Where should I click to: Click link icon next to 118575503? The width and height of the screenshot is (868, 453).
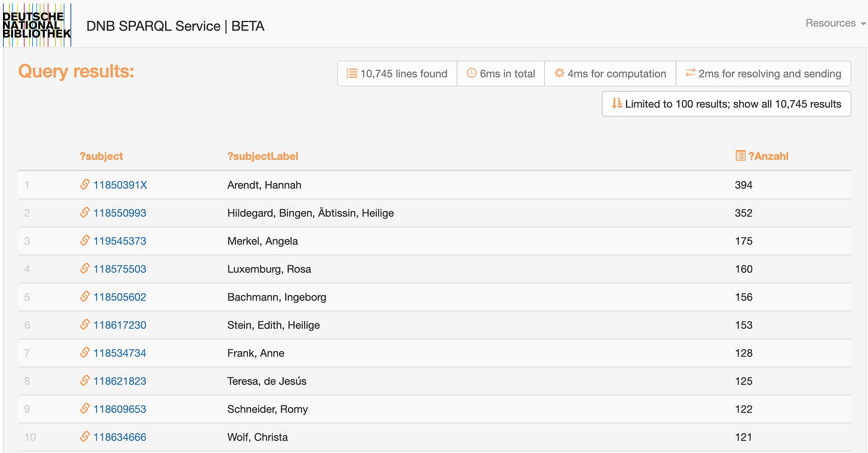tap(85, 269)
